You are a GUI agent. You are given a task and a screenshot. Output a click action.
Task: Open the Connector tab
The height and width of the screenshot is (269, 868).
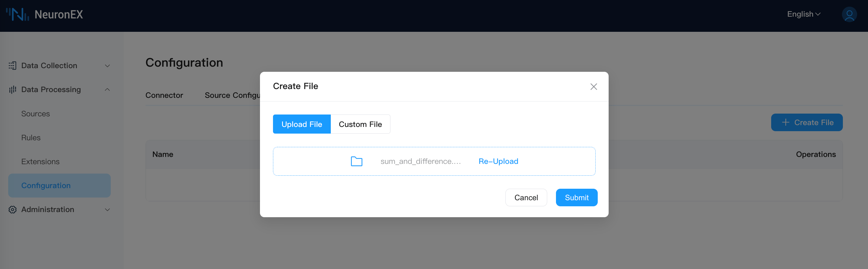pos(164,95)
